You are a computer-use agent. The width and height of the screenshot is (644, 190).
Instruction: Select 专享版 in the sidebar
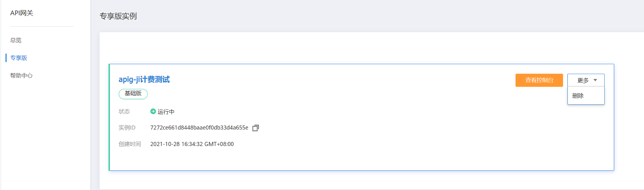[x=19, y=58]
